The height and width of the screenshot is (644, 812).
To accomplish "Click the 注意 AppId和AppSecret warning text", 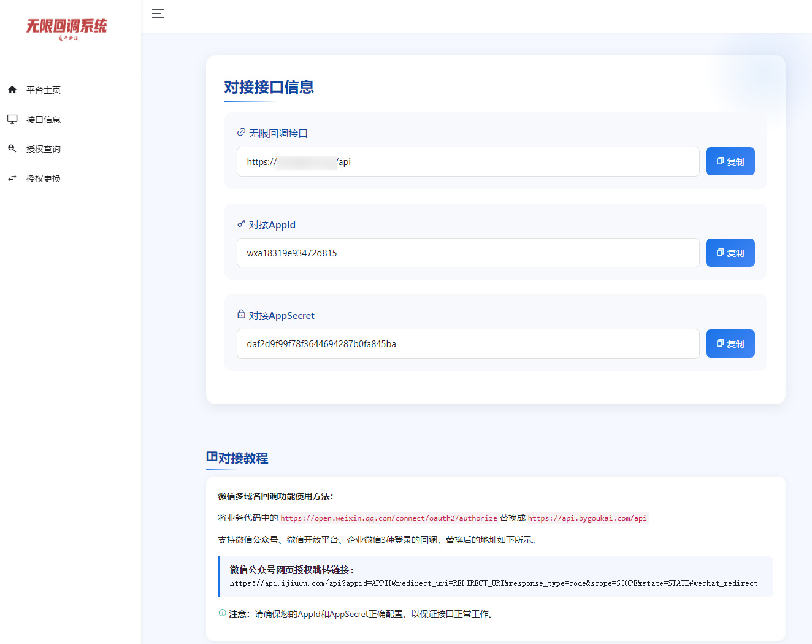I will point(362,614).
